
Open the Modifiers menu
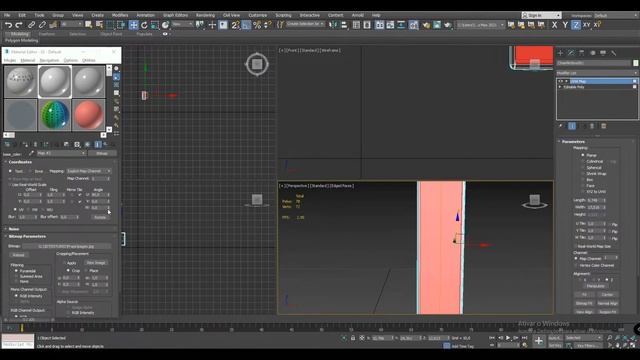coord(120,15)
